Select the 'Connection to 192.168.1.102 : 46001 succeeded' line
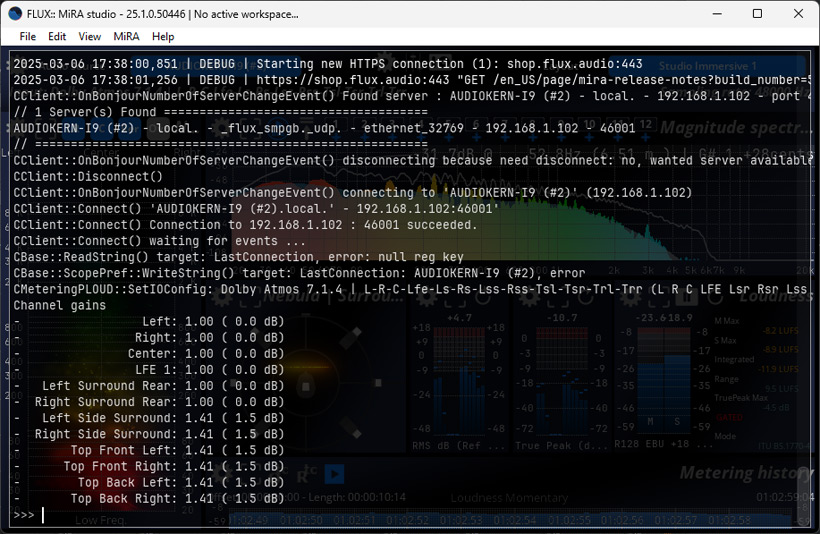Image resolution: width=820 pixels, height=534 pixels. (x=245, y=225)
